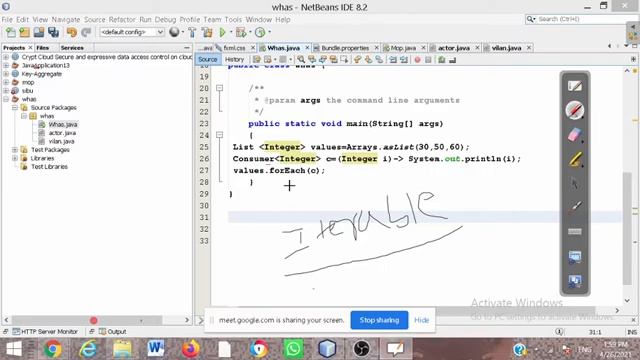The height and width of the screenshot is (360, 640).
Task: Expand the Libraries node
Action: pos(15,158)
